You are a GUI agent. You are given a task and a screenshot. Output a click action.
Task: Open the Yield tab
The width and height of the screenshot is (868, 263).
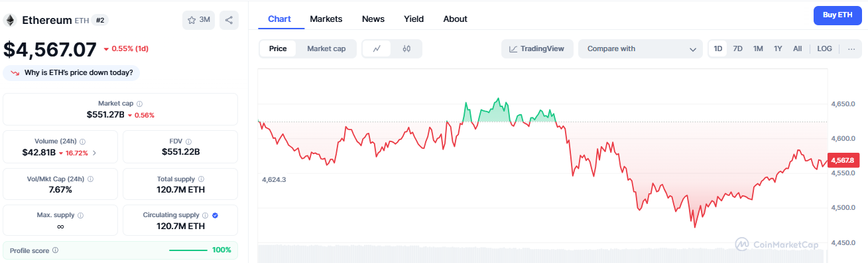pyautogui.click(x=414, y=19)
